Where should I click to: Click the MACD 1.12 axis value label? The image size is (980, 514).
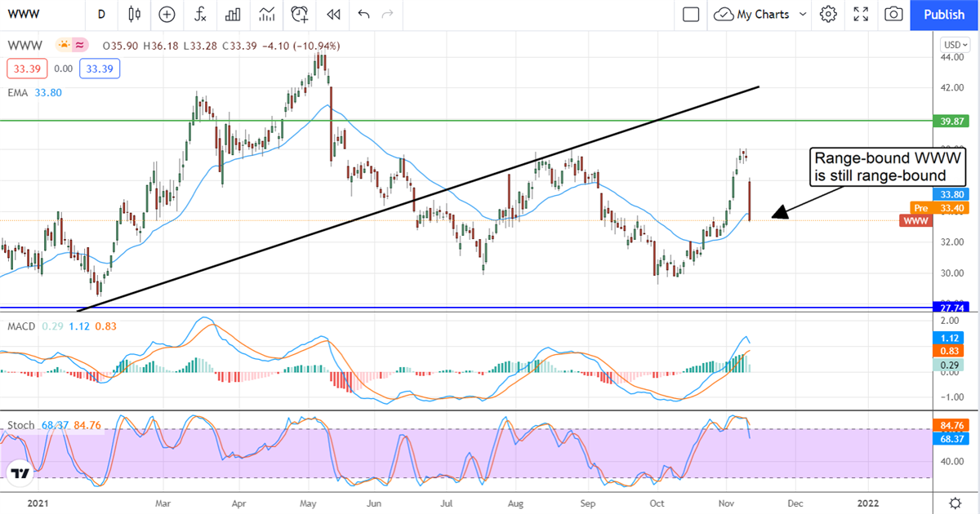[948, 337]
